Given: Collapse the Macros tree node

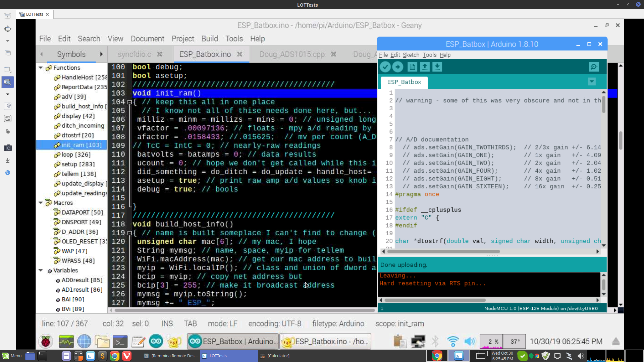Looking at the screenshot, I should [x=41, y=203].
